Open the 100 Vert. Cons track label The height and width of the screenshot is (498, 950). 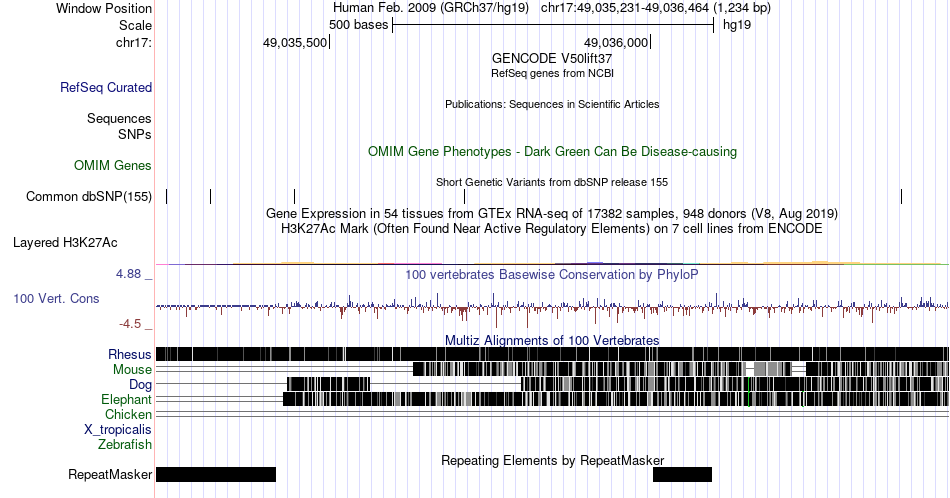tap(56, 298)
